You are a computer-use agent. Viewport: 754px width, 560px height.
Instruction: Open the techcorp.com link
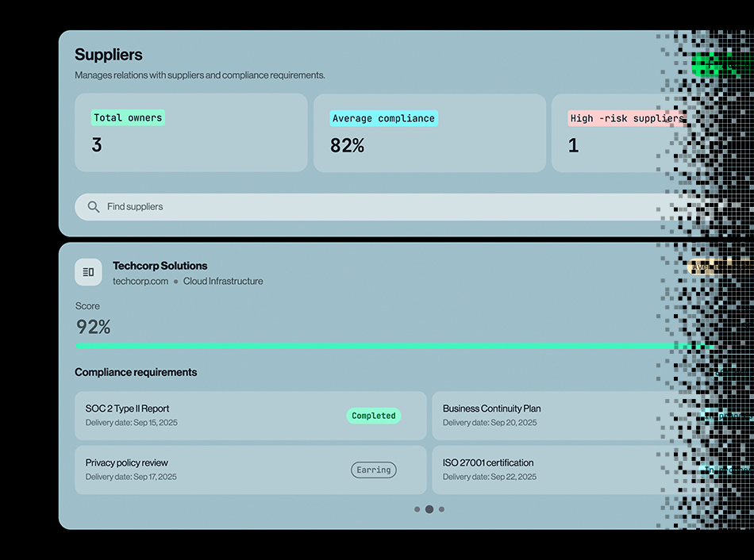140,282
